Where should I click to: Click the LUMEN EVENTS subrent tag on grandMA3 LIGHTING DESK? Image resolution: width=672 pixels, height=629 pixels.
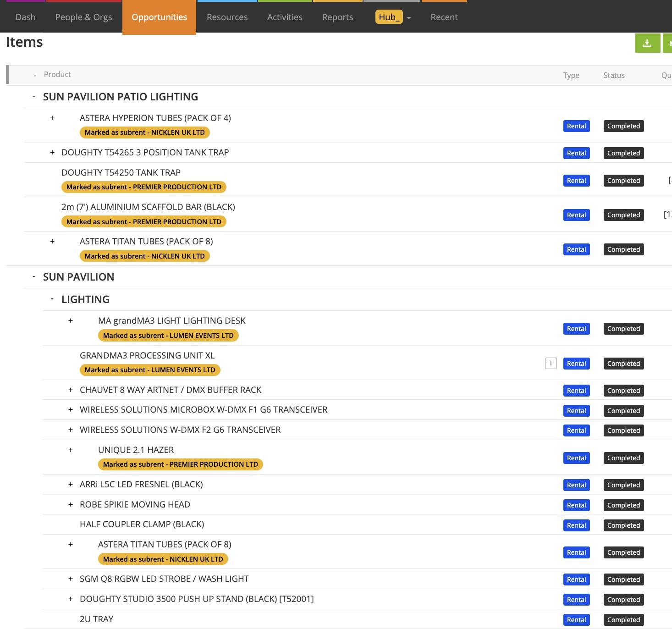point(168,336)
